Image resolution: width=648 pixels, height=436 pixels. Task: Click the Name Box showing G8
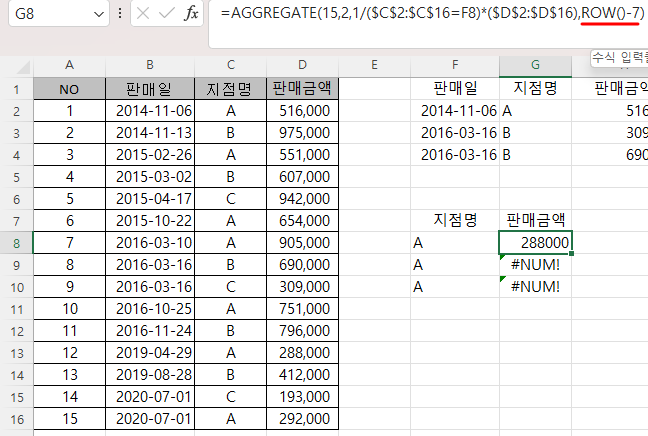click(x=59, y=14)
